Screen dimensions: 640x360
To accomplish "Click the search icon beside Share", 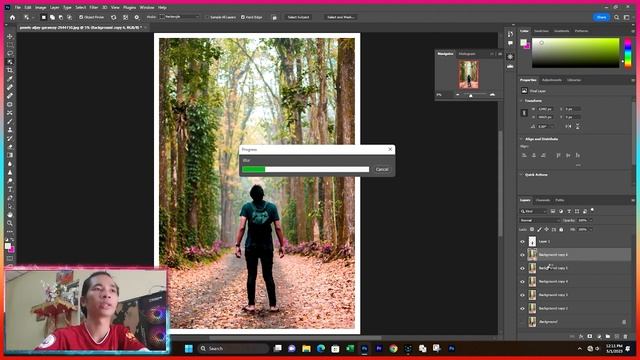I will (617, 17).
